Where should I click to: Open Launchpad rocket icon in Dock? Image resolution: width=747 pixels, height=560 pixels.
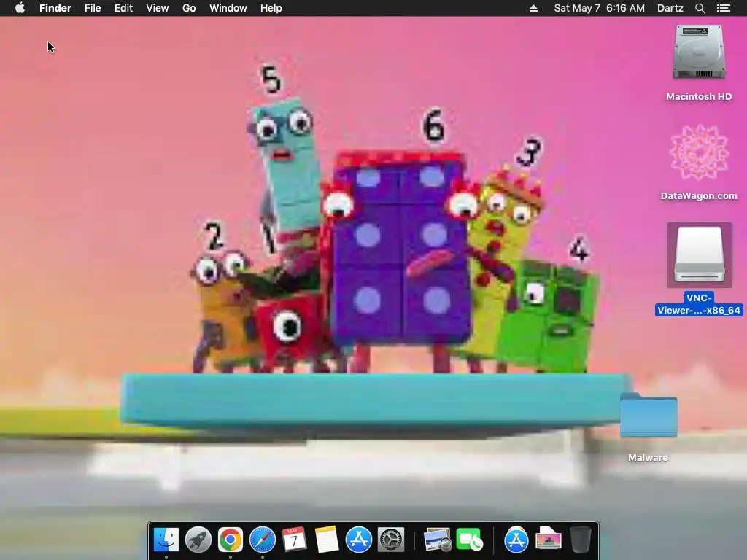[x=198, y=540]
